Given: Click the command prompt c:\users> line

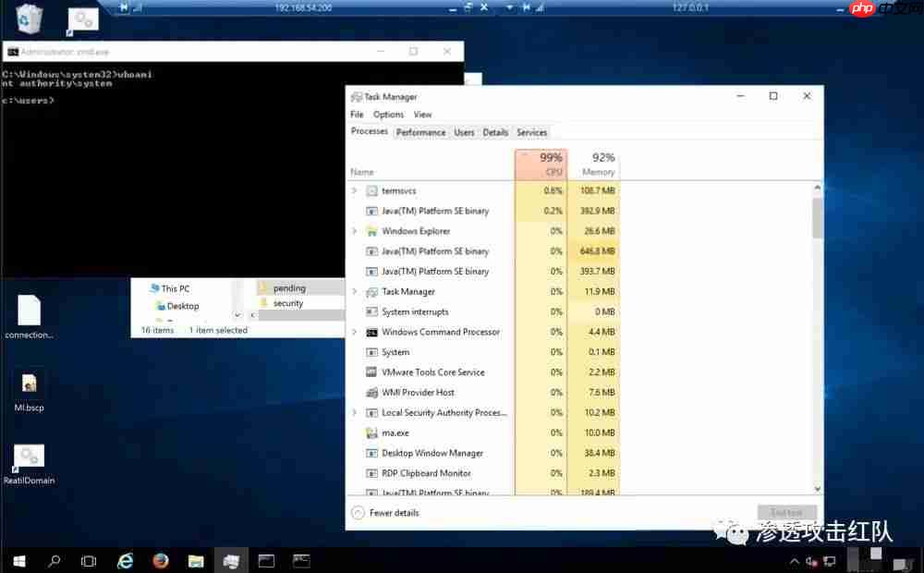Looking at the screenshot, I should coord(28,100).
